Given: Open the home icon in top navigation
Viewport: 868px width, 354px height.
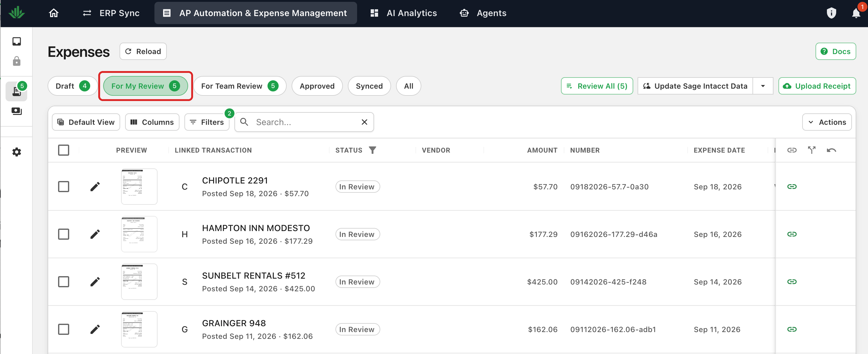Looking at the screenshot, I should click(x=53, y=13).
